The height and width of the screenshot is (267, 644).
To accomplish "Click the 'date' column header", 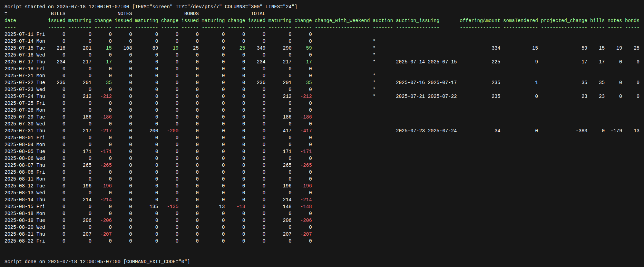I will click(10, 21).
